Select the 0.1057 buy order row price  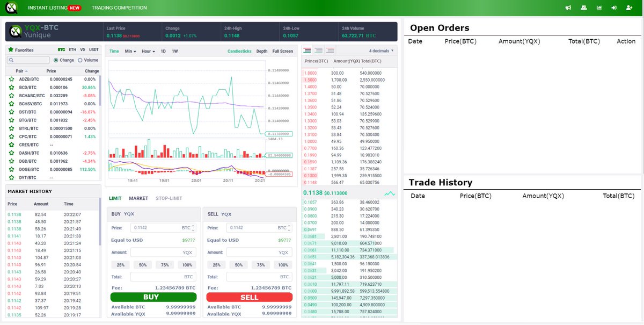311,202
